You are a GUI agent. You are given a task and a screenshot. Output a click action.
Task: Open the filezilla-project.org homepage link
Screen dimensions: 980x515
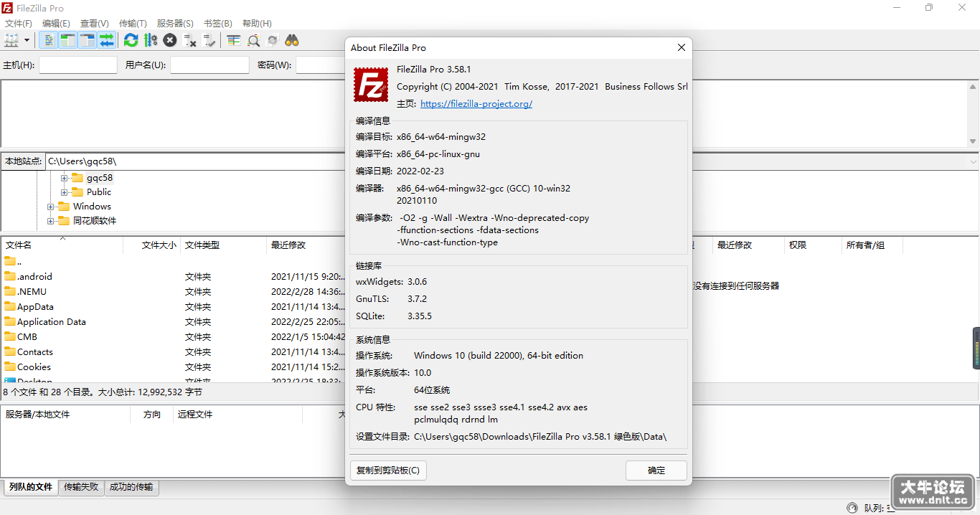click(476, 104)
